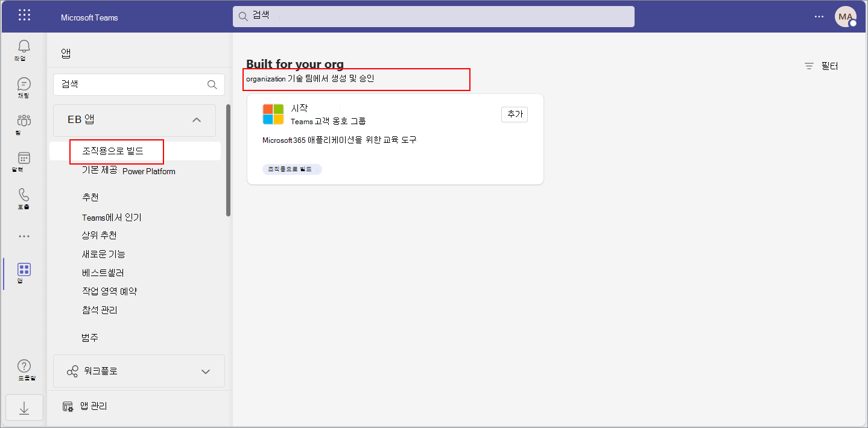This screenshot has width=868, height=428.
Task: Click the Built for your org heading
Action: 295,65
